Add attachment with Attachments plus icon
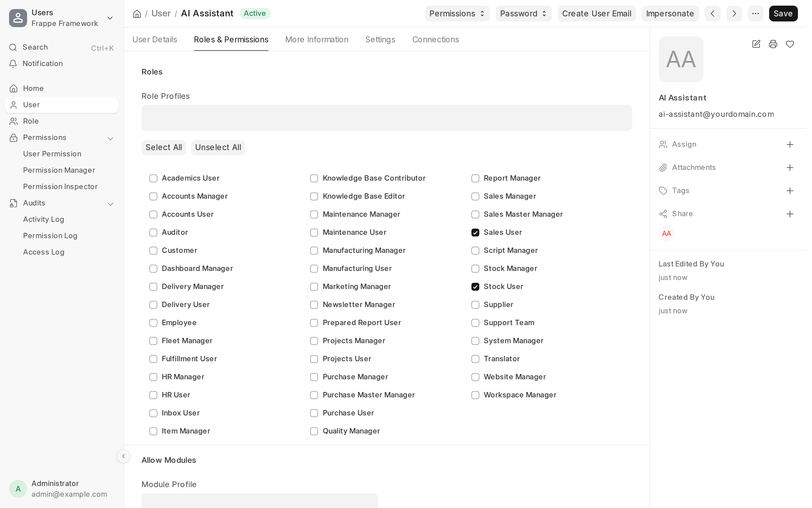Viewport: 812px width, 508px height. coord(790,168)
